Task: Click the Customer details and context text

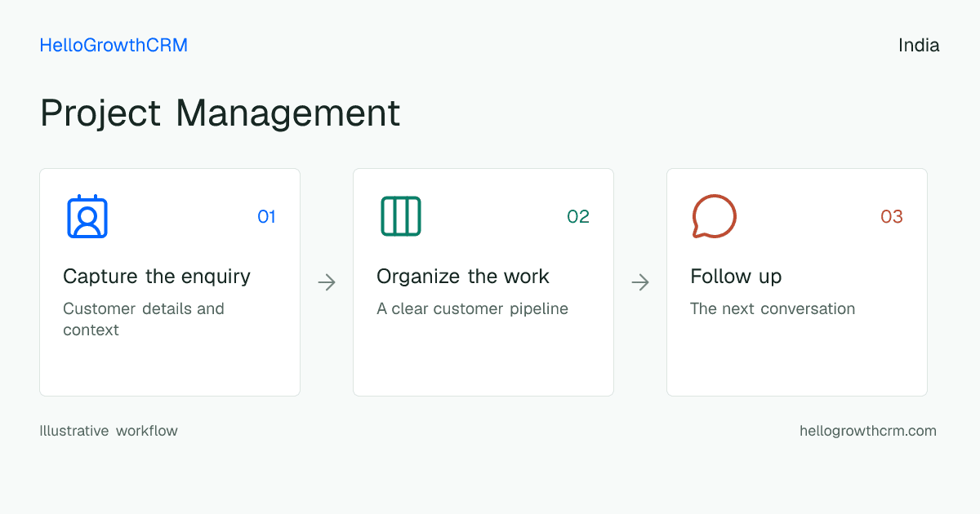Action: [x=144, y=319]
